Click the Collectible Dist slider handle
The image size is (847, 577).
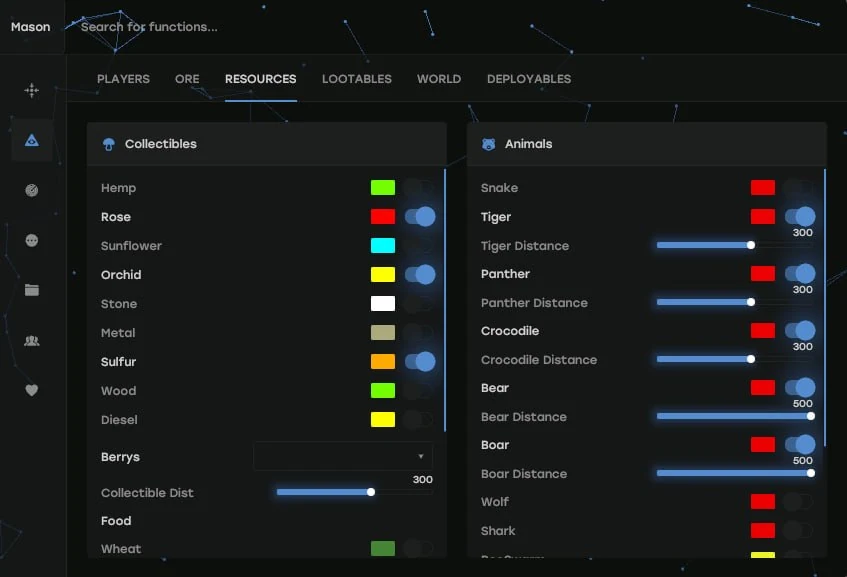pos(371,492)
